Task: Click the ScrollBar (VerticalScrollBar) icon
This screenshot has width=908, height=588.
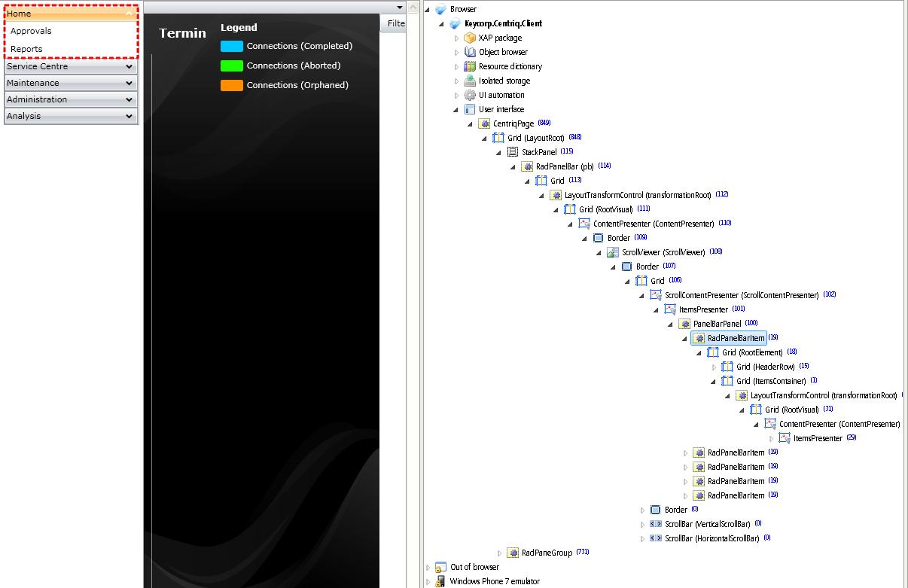Action: [656, 524]
